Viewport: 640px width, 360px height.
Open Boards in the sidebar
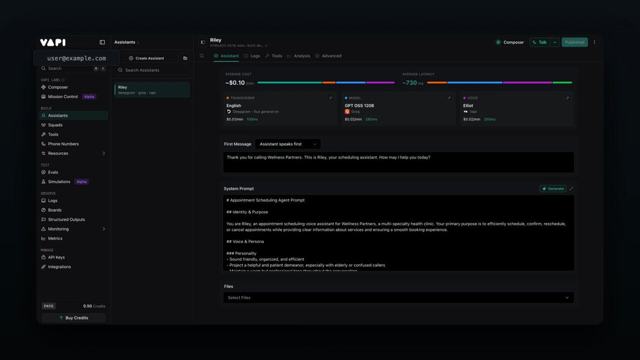tap(55, 210)
